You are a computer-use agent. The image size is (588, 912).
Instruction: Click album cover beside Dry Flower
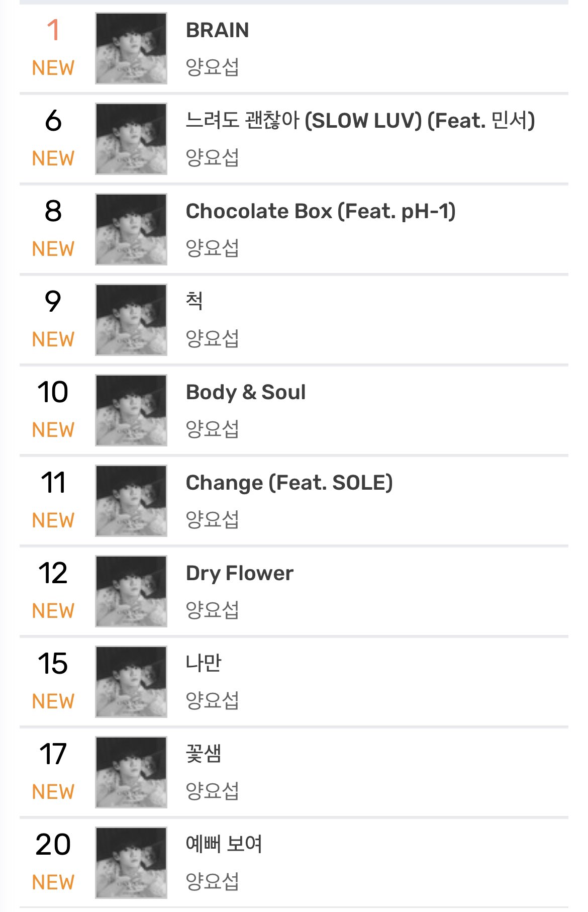click(x=131, y=591)
